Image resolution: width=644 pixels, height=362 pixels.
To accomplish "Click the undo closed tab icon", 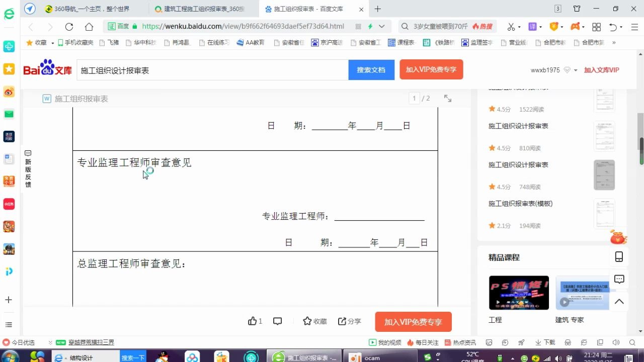I will pyautogui.click(x=613, y=27).
